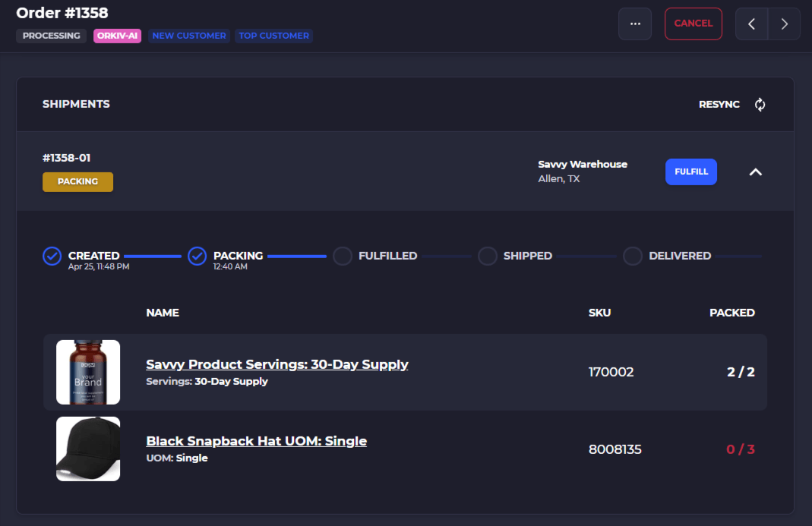Viewport: 812px width, 526px height.
Task: Cancel order #1358
Action: tap(694, 24)
